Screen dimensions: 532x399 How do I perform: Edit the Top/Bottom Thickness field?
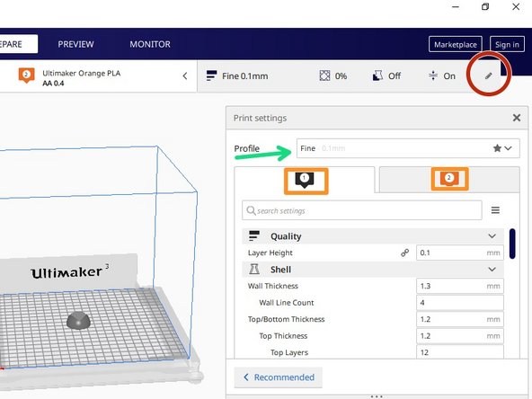[x=460, y=319]
